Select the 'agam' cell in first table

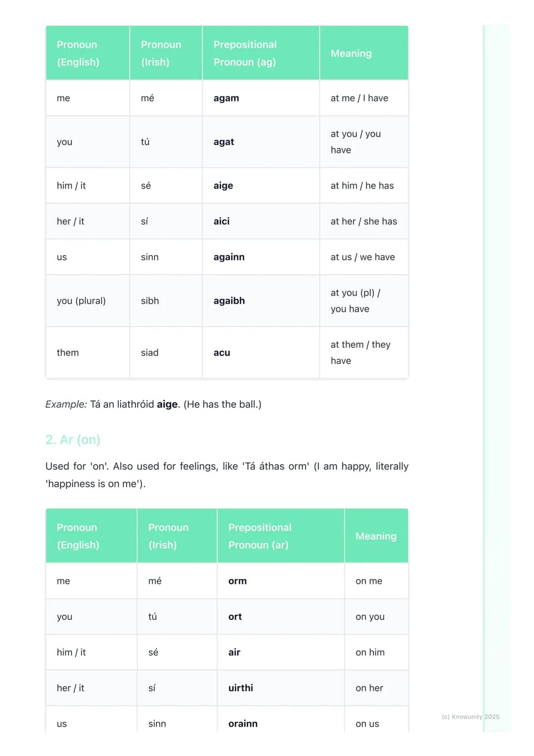[x=261, y=98]
